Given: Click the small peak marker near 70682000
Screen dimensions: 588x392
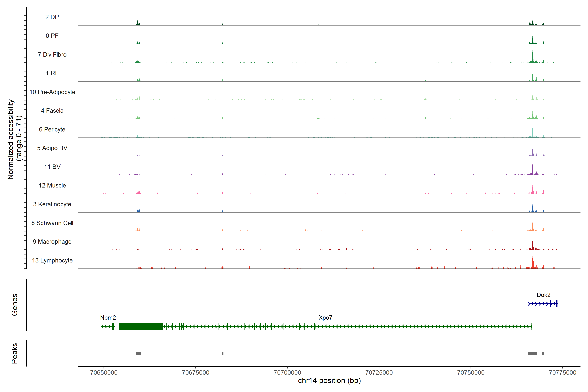Looking at the screenshot, I should [x=223, y=353].
